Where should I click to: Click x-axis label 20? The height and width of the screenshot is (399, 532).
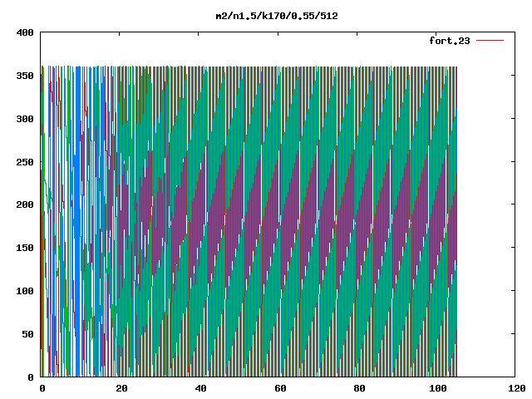tap(121, 388)
